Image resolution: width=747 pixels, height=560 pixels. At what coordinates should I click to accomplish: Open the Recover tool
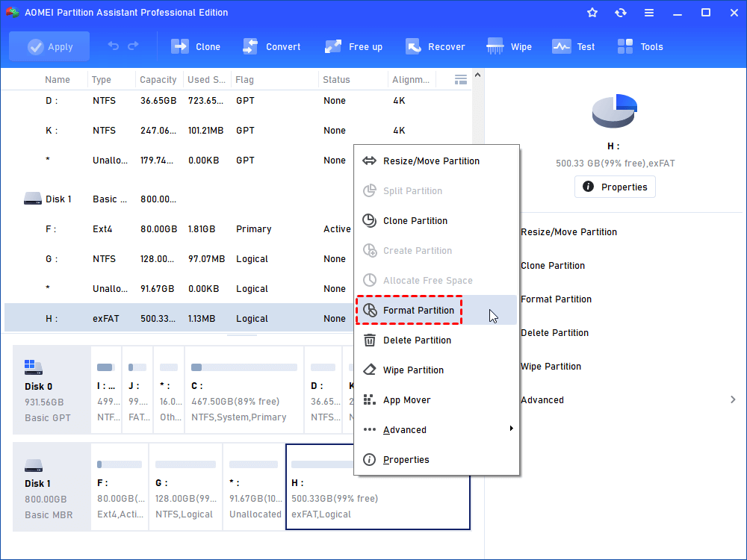413,46
